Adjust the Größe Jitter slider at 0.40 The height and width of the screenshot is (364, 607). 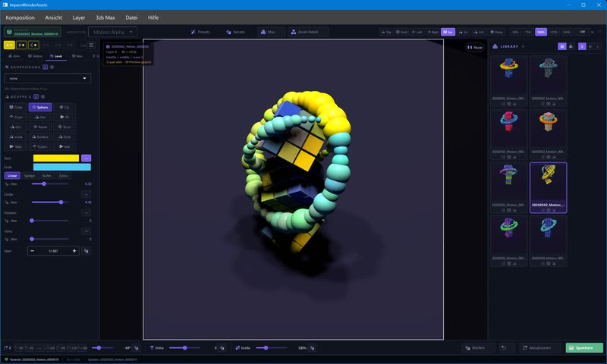coord(50,202)
